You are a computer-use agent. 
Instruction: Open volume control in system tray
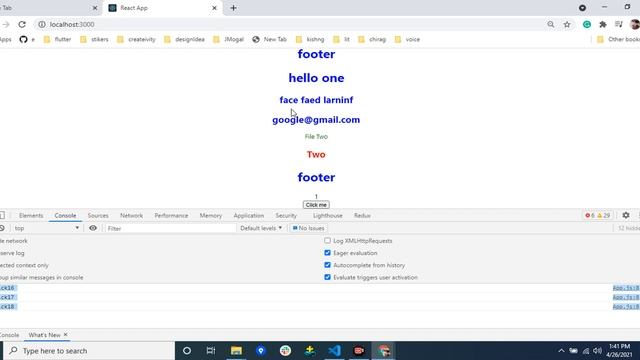tap(598, 351)
